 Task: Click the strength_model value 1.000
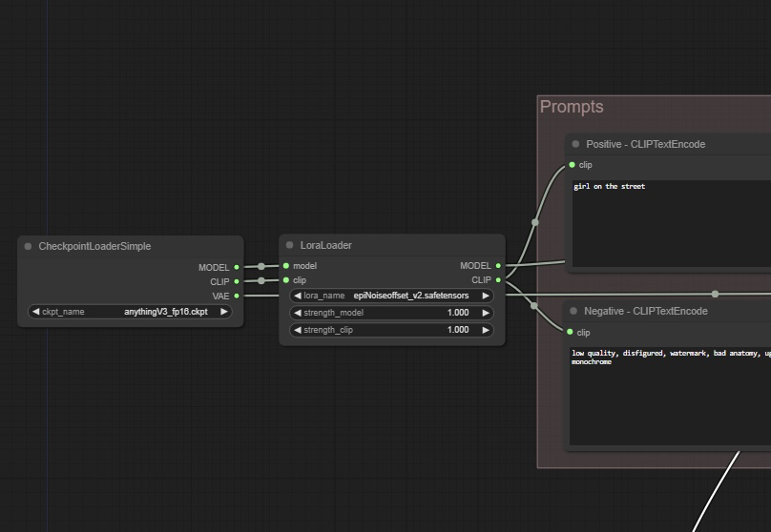coord(458,313)
